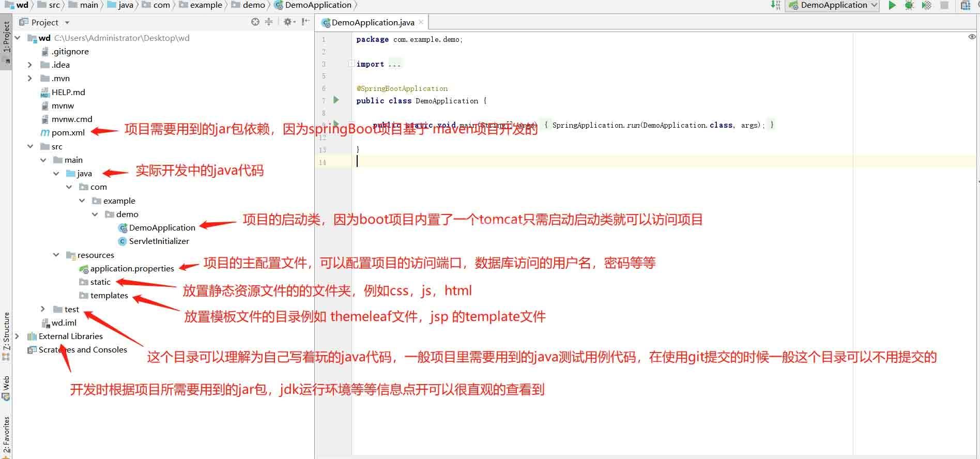Open Project panel gear settings

pos(289,22)
